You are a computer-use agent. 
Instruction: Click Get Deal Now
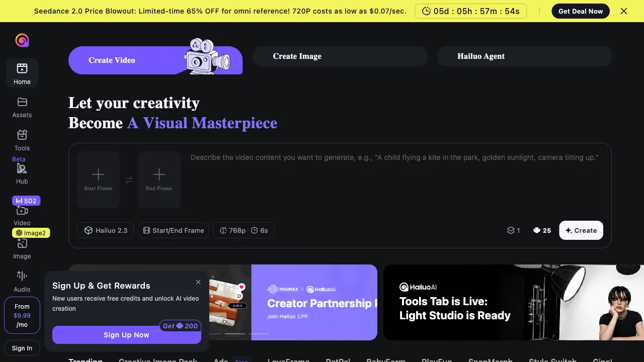[581, 11]
